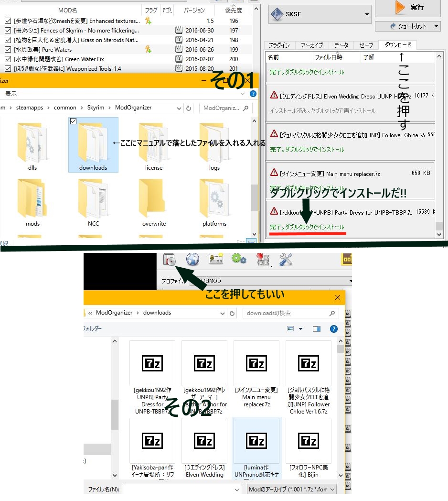448x501 pixels.
Task: Open the ファイル名 filename combo dropdown
Action: coord(237,490)
